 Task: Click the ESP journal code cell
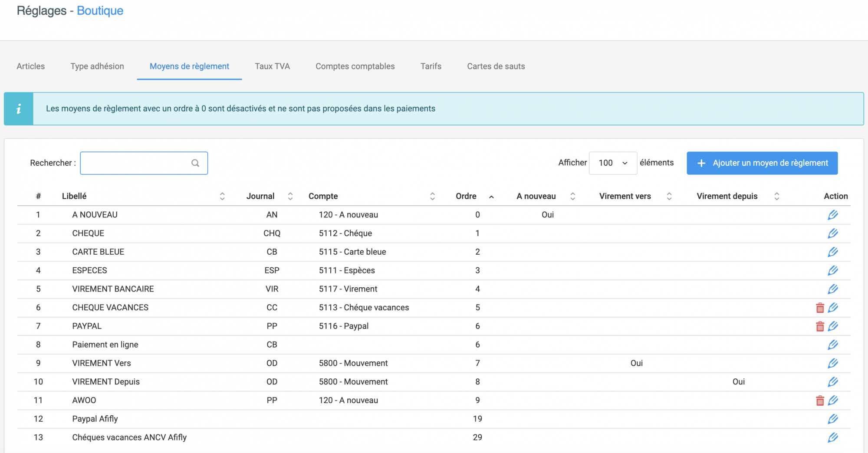click(x=272, y=271)
